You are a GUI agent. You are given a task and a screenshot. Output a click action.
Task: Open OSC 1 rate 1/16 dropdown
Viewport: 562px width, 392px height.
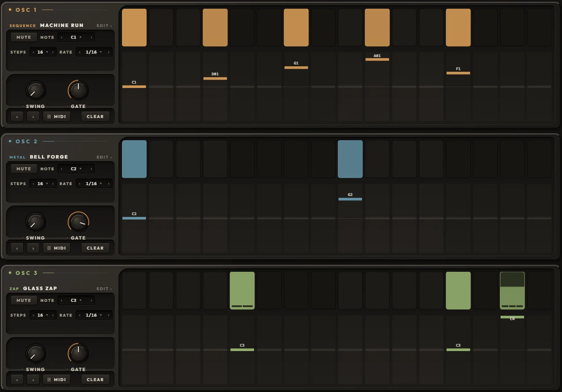click(x=94, y=52)
